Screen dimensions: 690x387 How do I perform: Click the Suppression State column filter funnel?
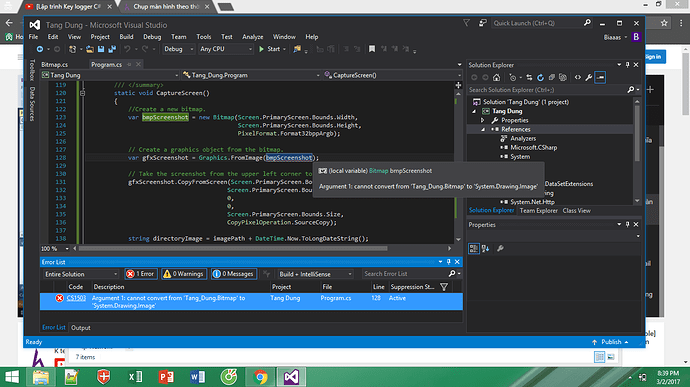tap(444, 287)
